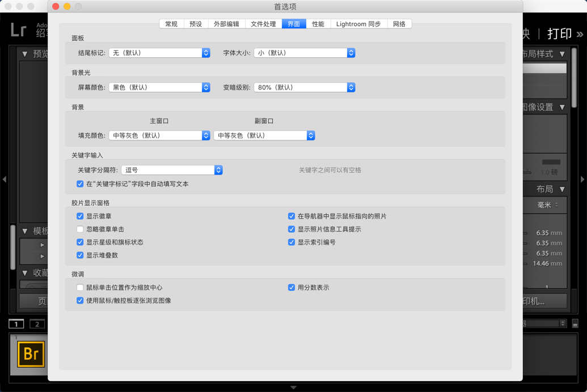
Task: Select filmstrip page tab 2
Action: [36, 323]
